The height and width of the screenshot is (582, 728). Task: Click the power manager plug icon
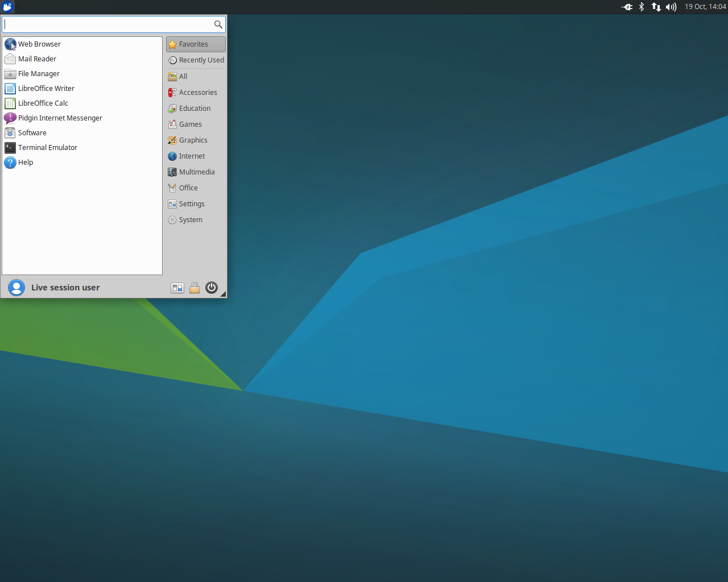tap(627, 7)
